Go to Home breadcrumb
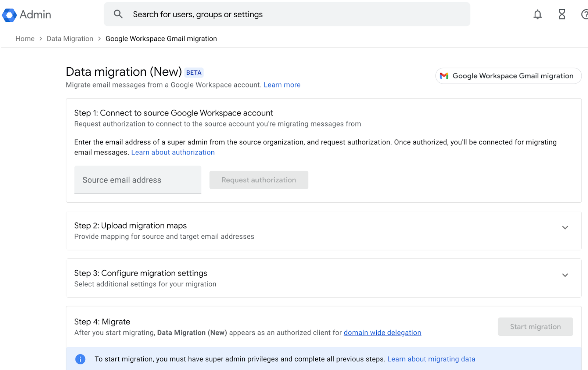Image resolution: width=588 pixels, height=370 pixels. coord(25,39)
